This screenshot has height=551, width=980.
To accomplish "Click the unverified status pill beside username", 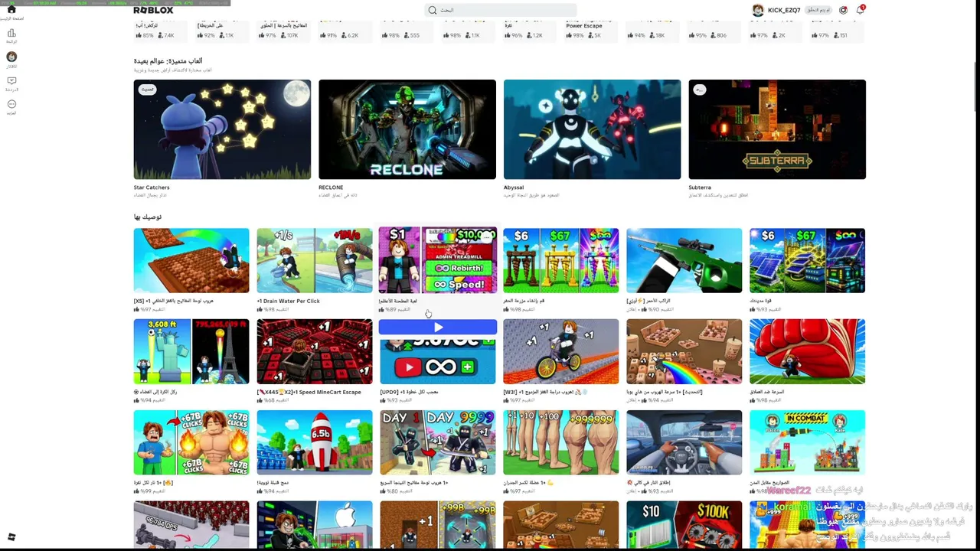I will coord(818,10).
